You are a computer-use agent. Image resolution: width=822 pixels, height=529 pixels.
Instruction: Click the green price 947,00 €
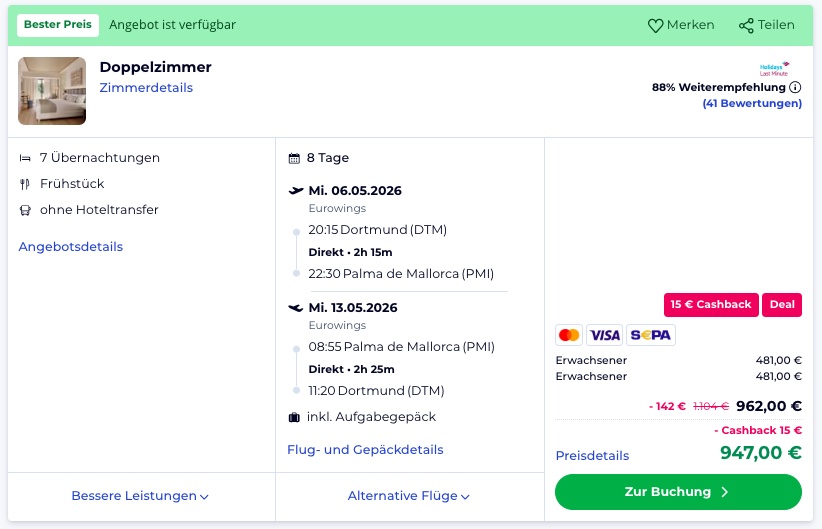(x=761, y=452)
